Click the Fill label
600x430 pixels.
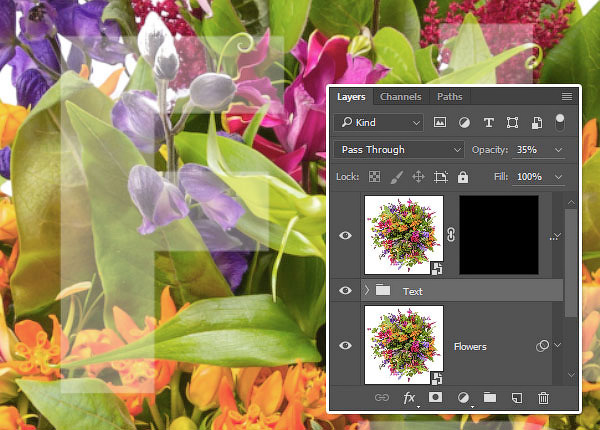point(501,177)
